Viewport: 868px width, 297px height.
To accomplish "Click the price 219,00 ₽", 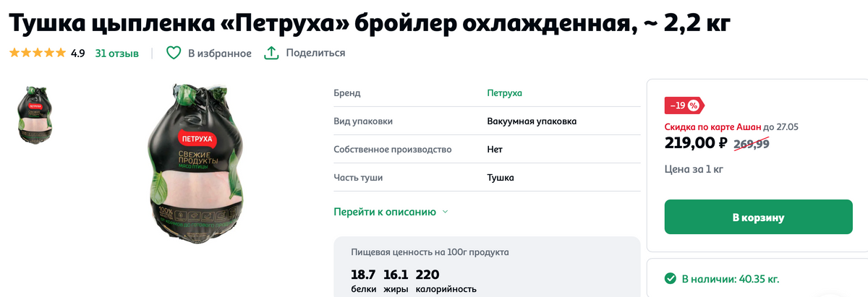I will pos(696,143).
